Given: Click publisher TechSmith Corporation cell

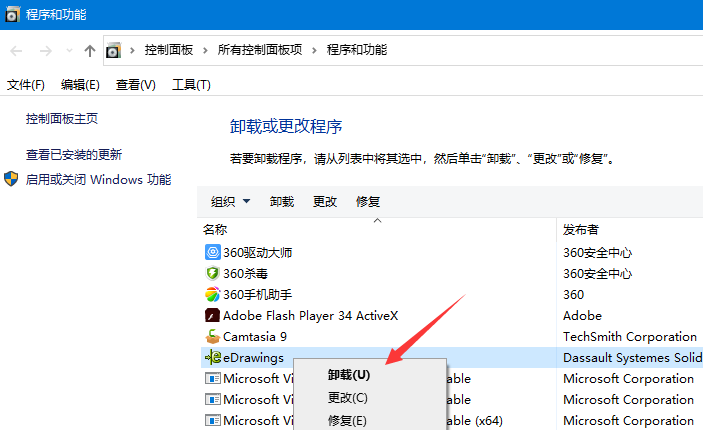Looking at the screenshot, I should (630, 337).
